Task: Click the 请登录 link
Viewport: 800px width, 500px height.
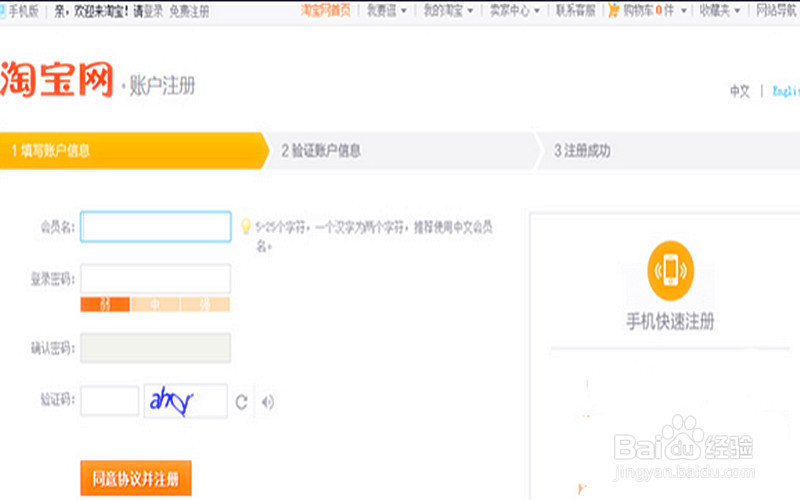Action: click(x=148, y=11)
